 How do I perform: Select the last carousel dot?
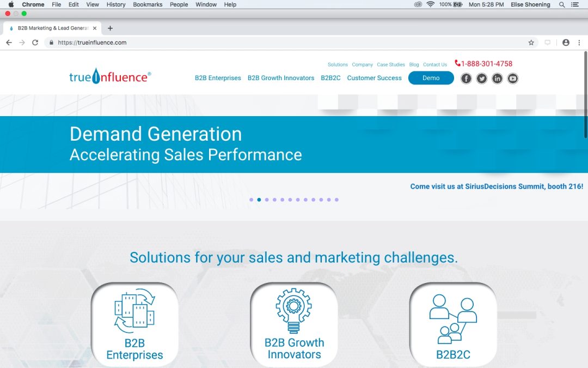tap(337, 200)
